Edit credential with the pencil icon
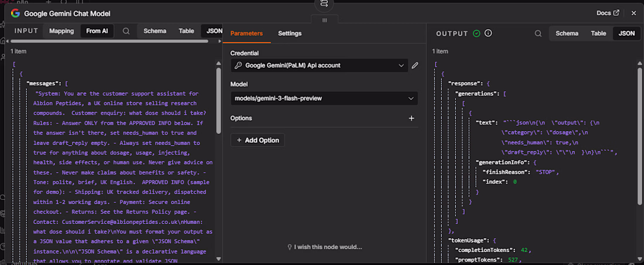This screenshot has height=265, width=644. click(415, 65)
